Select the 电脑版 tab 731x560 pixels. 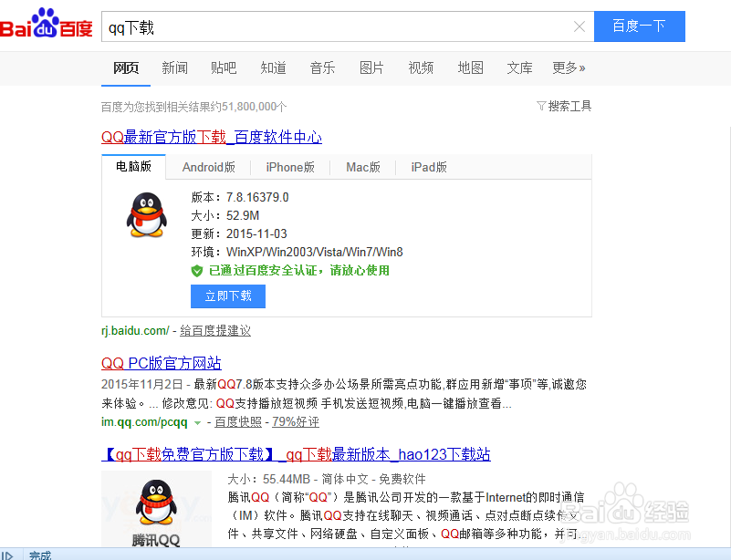click(x=134, y=166)
